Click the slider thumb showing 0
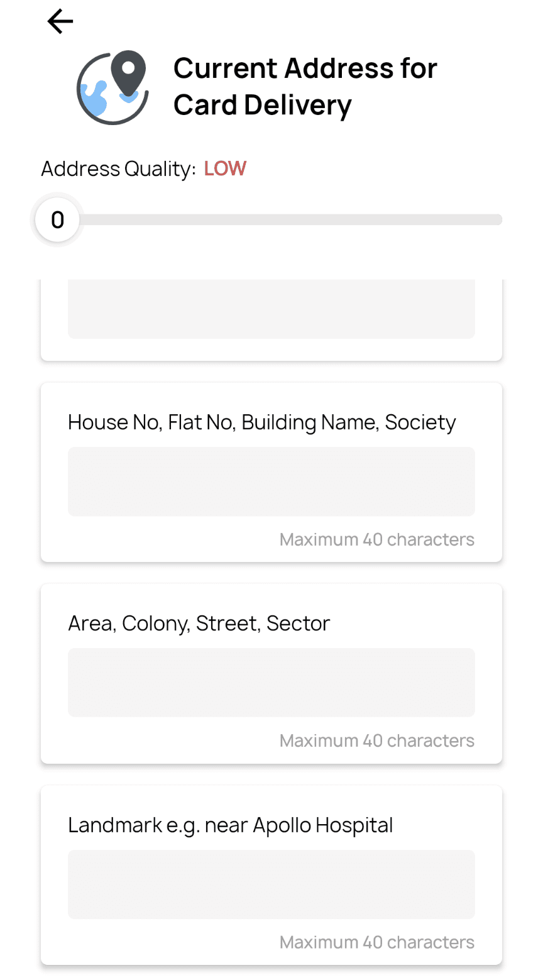This screenshot has height=980, width=543. (x=57, y=220)
